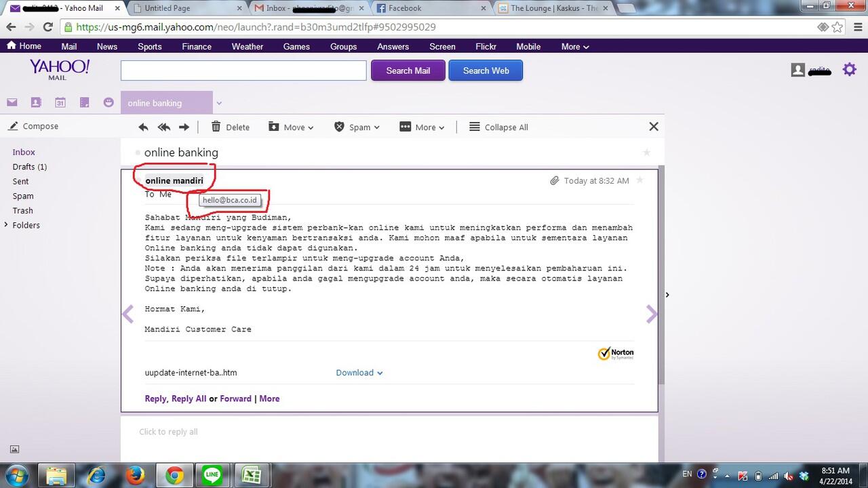Viewport: 868px width, 488px height.
Task: Open Firefox from the taskbar
Action: [x=136, y=475]
